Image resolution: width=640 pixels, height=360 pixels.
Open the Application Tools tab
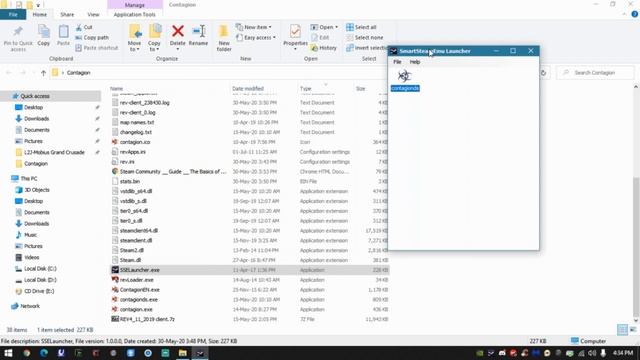coord(134,15)
